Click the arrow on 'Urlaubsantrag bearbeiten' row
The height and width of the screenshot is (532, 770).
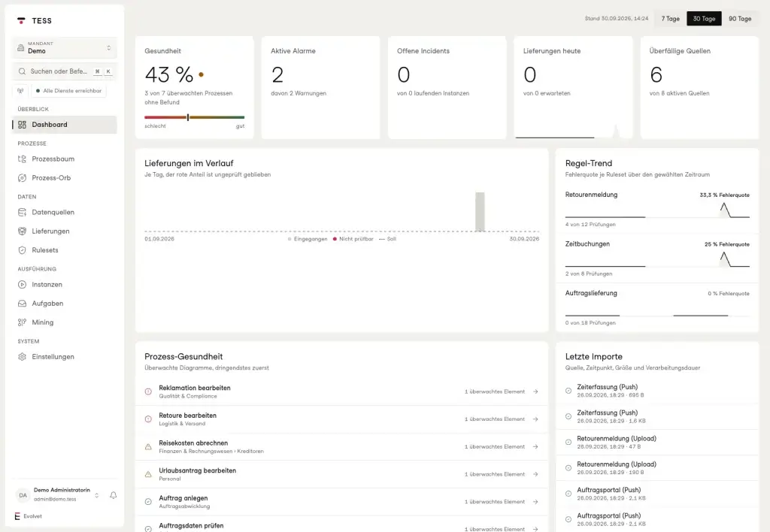tap(535, 474)
